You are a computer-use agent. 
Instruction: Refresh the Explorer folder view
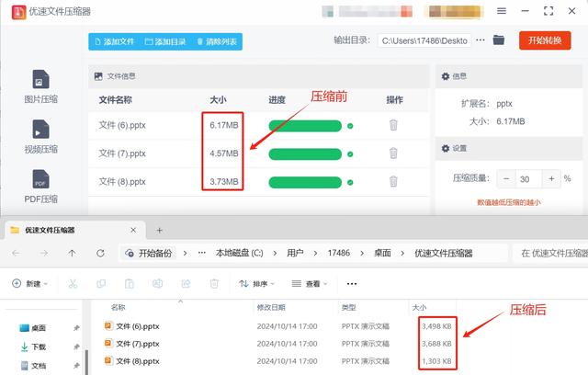click(x=100, y=254)
